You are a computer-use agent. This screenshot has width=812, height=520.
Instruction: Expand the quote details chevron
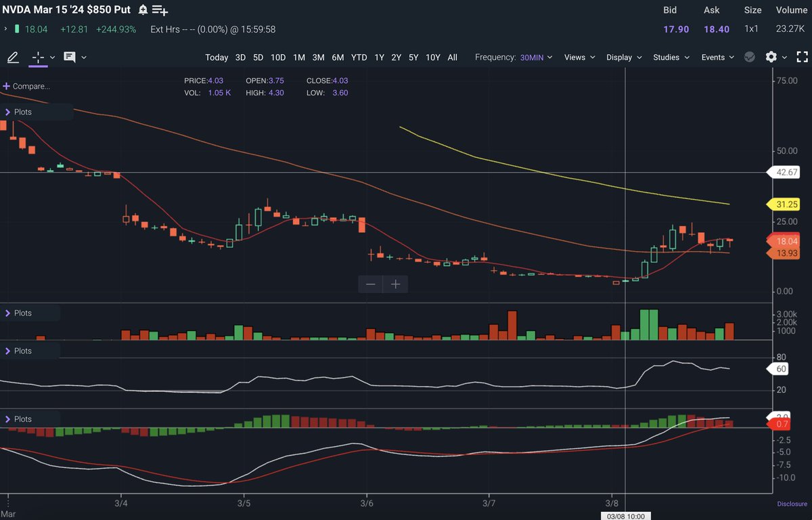(x=5, y=29)
